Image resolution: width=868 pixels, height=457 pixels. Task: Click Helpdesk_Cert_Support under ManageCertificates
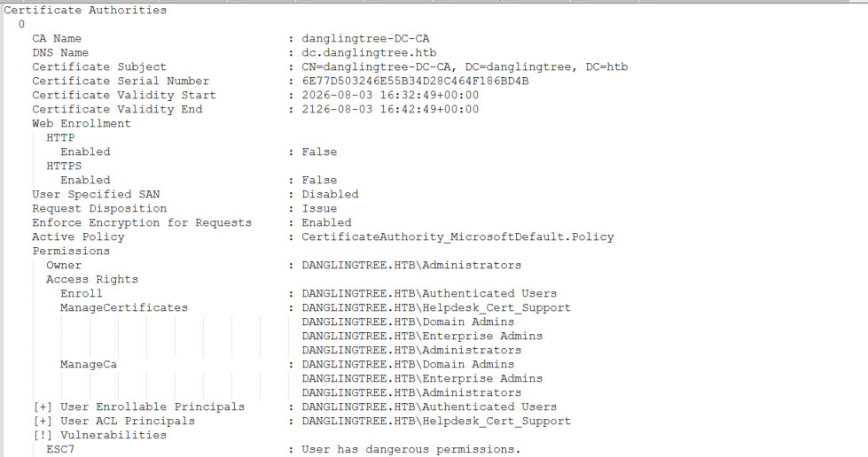pos(436,307)
